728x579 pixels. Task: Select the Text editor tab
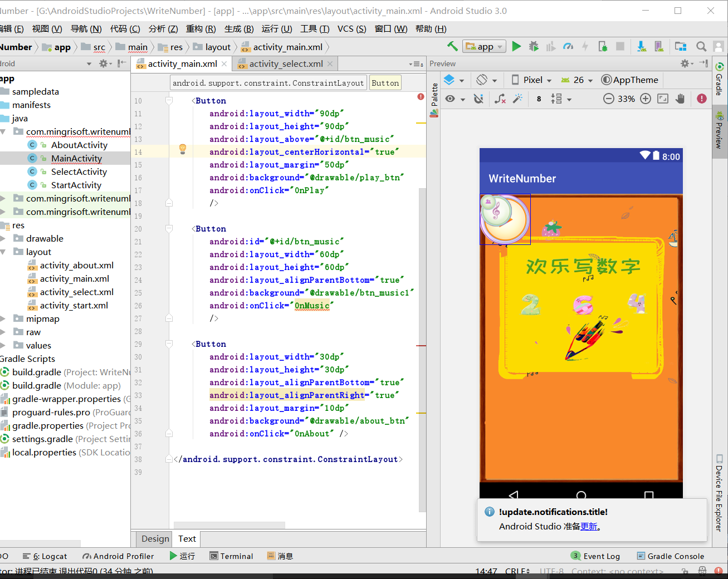coord(187,538)
